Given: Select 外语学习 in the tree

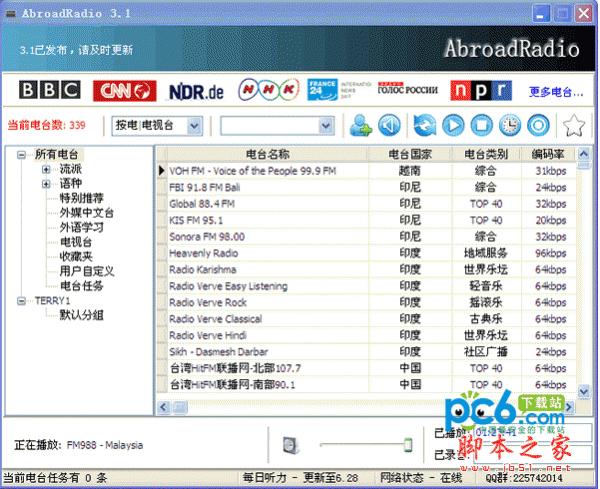Looking at the screenshot, I should click(x=82, y=227).
